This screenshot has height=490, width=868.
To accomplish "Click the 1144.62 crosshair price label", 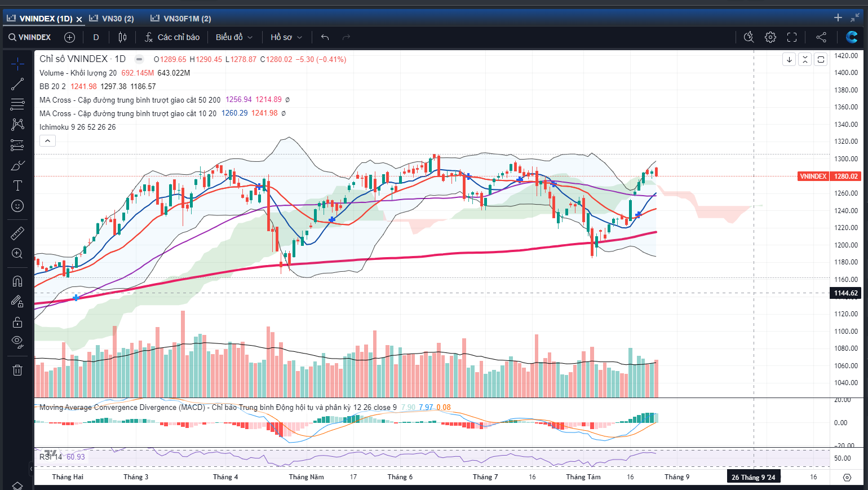I will 846,293.
